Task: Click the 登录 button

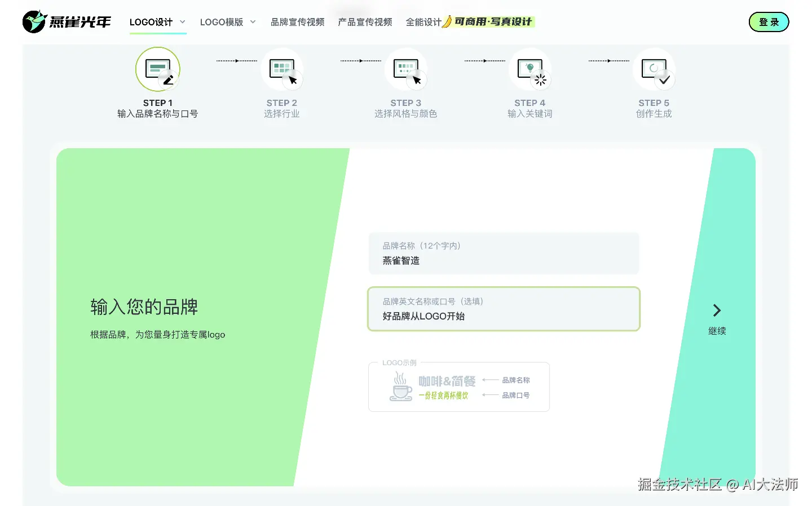Action: coord(769,22)
